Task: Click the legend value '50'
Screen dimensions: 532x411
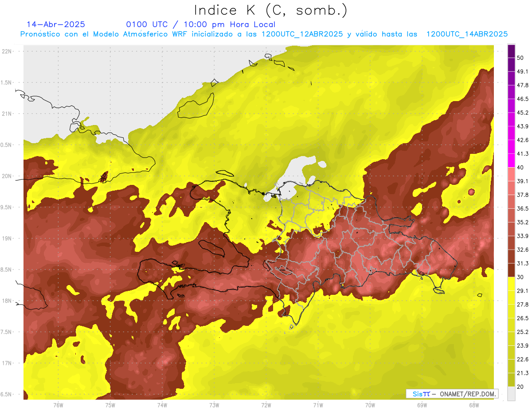Action: pyautogui.click(x=520, y=58)
